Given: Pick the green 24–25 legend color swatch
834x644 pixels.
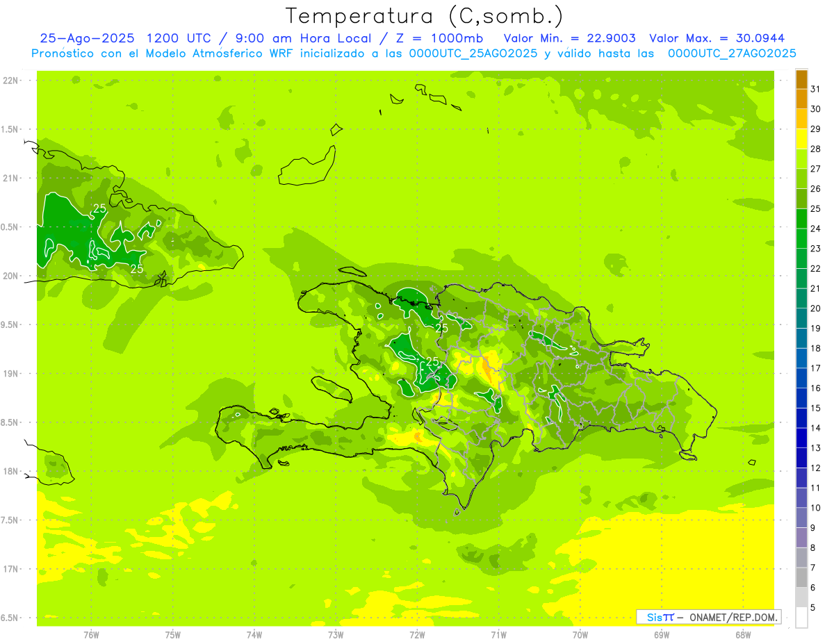Looking at the screenshot, I should coord(801,219).
